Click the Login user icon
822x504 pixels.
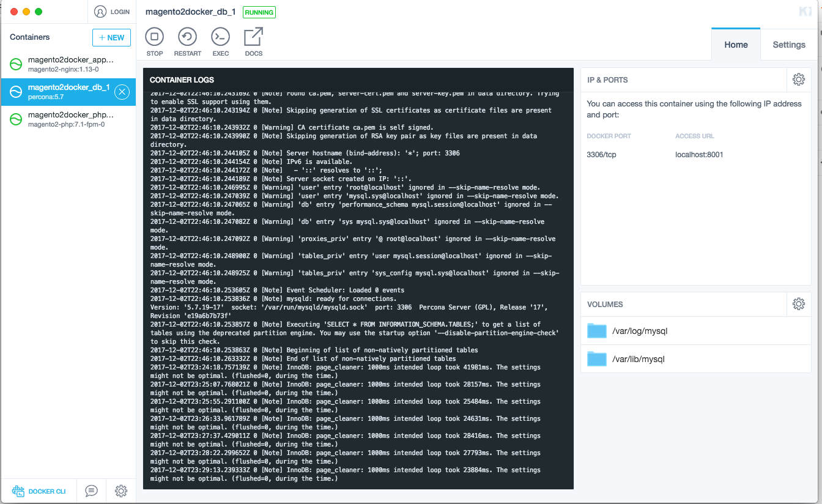(100, 12)
